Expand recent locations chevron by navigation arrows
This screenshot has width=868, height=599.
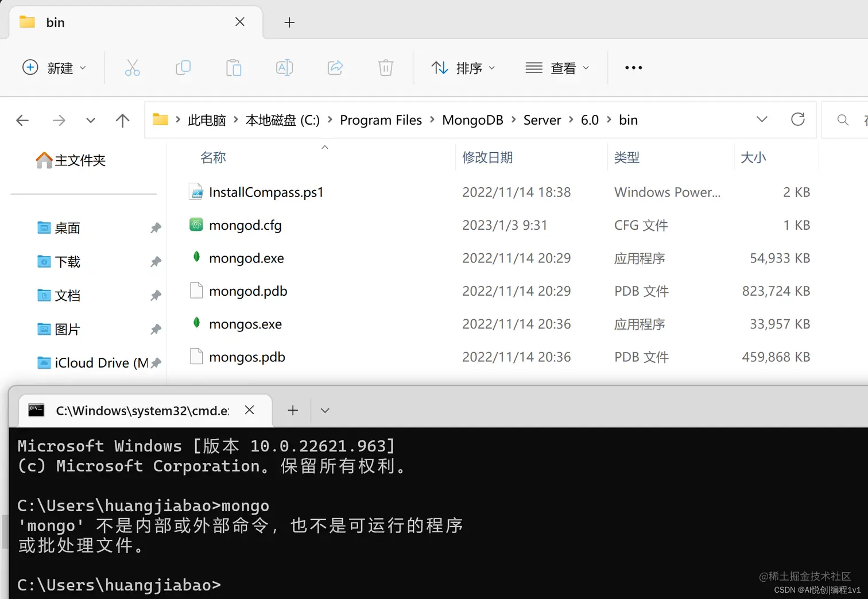click(x=91, y=120)
